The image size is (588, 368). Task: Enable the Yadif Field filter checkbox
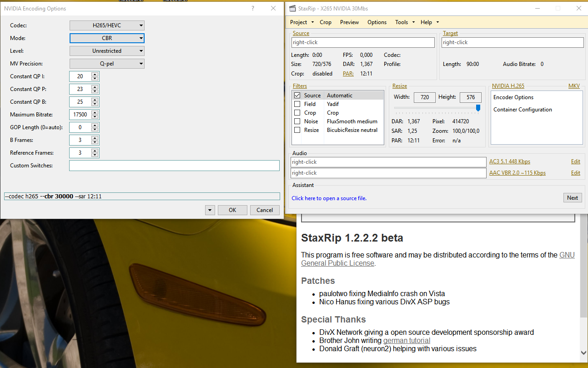[297, 104]
